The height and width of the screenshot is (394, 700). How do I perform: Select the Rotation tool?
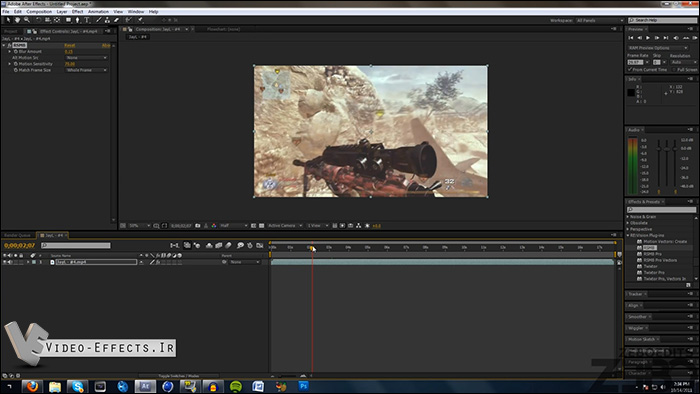(x=39, y=20)
